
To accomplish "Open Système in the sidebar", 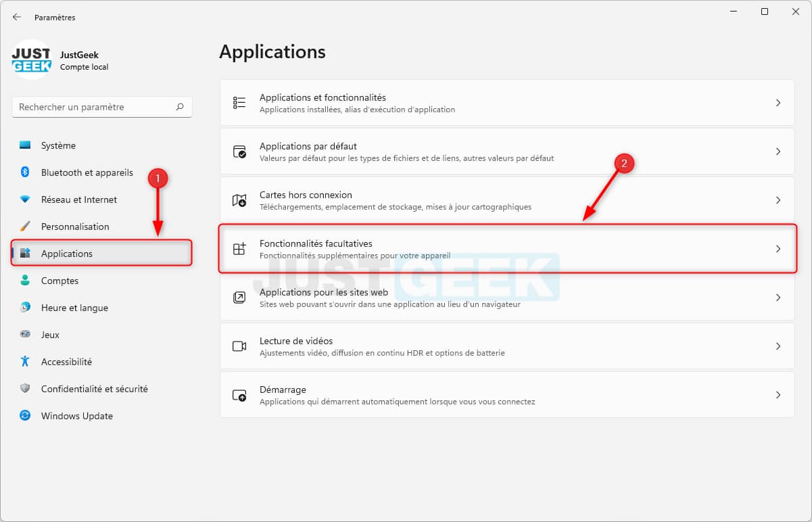I will (102, 145).
